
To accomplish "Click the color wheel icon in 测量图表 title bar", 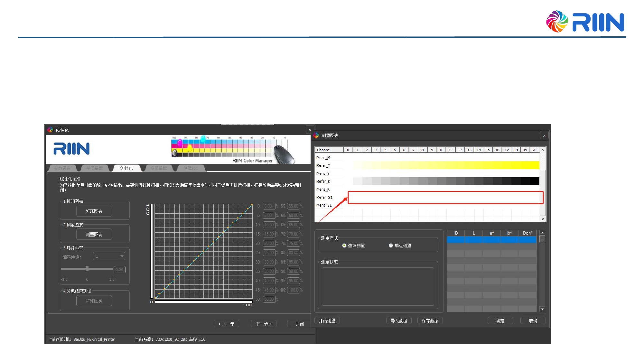I will pos(316,135).
